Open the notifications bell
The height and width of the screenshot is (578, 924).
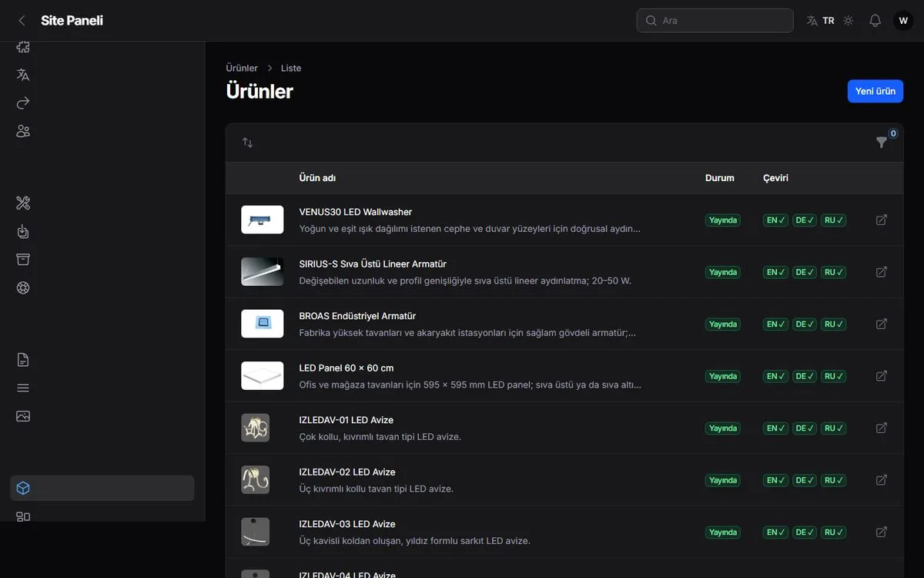tap(875, 21)
